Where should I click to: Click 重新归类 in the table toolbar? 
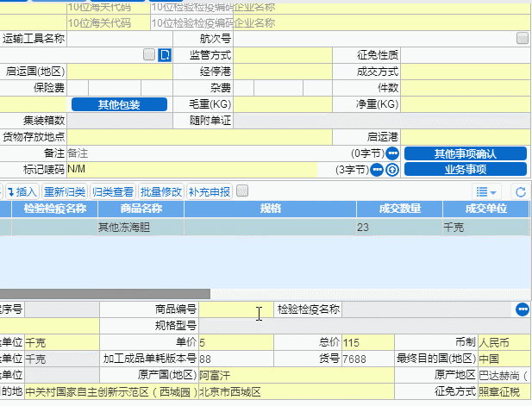tap(65, 191)
